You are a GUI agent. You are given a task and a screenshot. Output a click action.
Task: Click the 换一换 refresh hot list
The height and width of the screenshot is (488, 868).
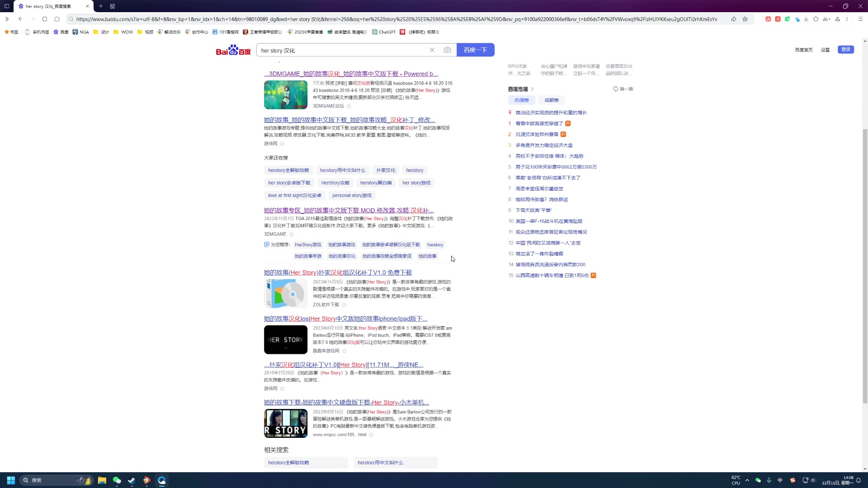point(623,89)
